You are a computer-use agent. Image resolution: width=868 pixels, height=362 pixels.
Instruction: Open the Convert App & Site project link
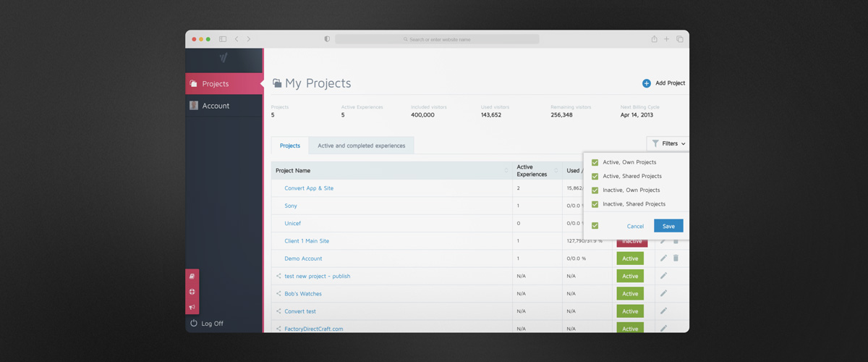tap(309, 188)
